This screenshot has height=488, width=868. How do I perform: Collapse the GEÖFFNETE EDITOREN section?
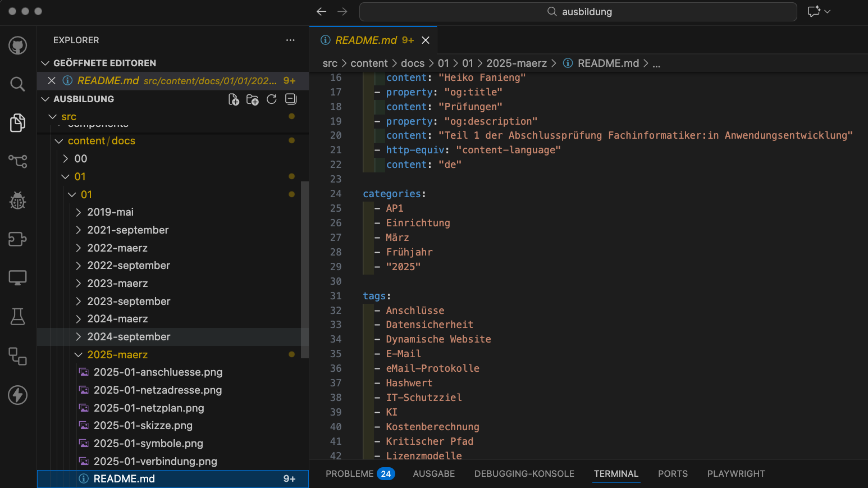(104, 63)
